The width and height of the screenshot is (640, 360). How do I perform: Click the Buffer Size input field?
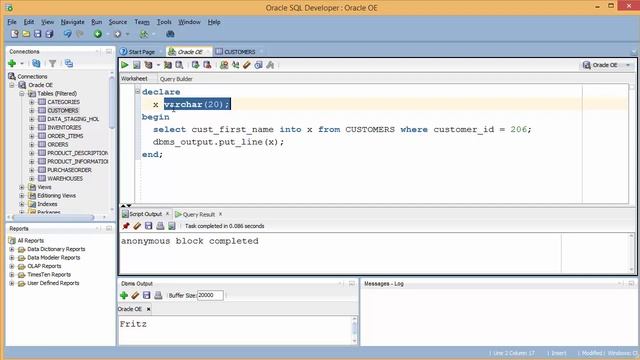pyautogui.click(x=210, y=295)
